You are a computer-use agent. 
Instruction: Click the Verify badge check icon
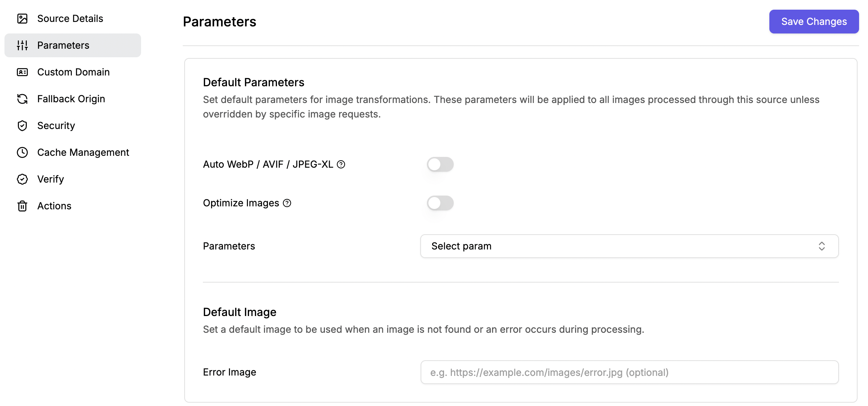coord(22,179)
